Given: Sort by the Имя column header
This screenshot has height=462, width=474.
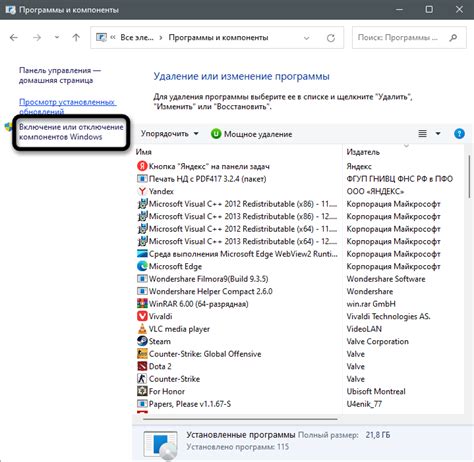Looking at the screenshot, I should pyautogui.click(x=144, y=152).
